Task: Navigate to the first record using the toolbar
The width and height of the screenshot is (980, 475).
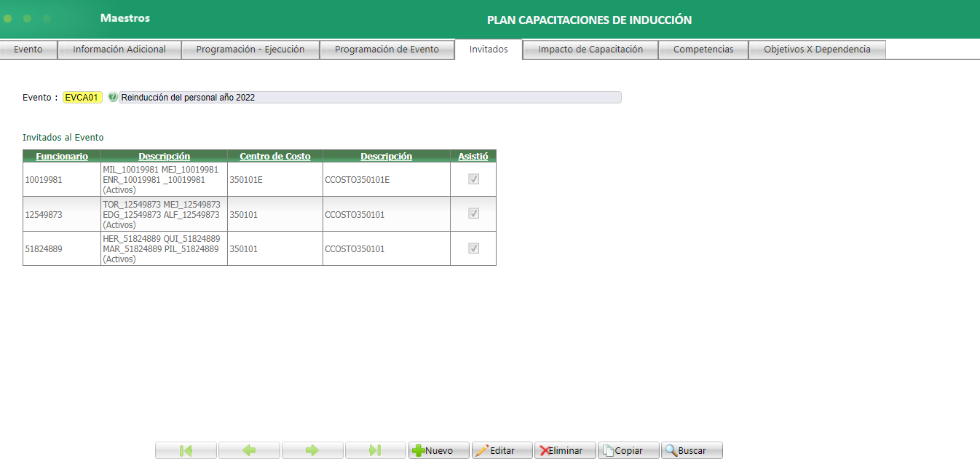Action: click(186, 450)
